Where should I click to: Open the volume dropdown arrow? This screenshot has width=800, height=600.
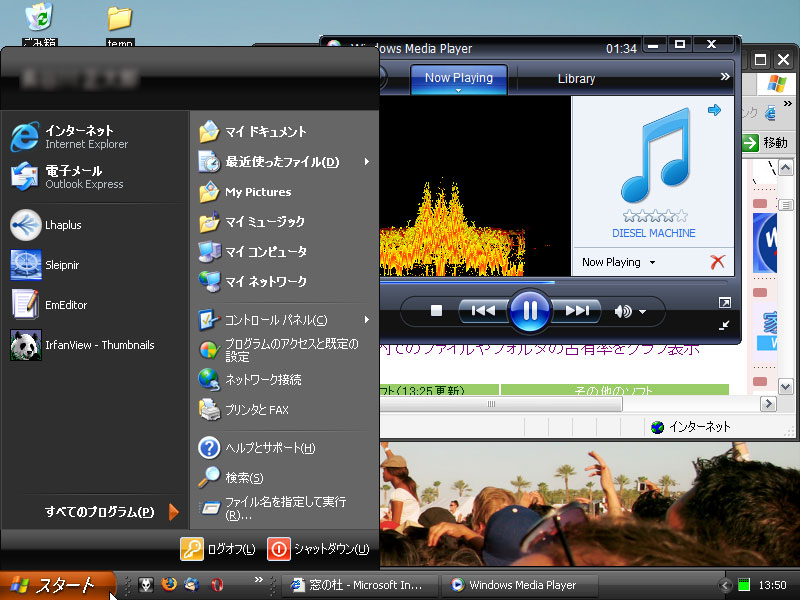pyautogui.click(x=640, y=311)
